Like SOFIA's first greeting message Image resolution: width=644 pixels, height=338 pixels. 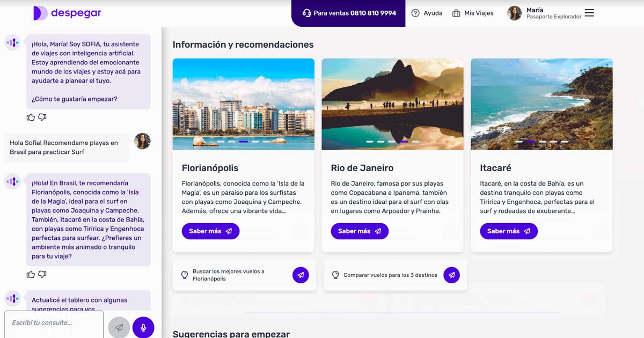click(x=31, y=117)
